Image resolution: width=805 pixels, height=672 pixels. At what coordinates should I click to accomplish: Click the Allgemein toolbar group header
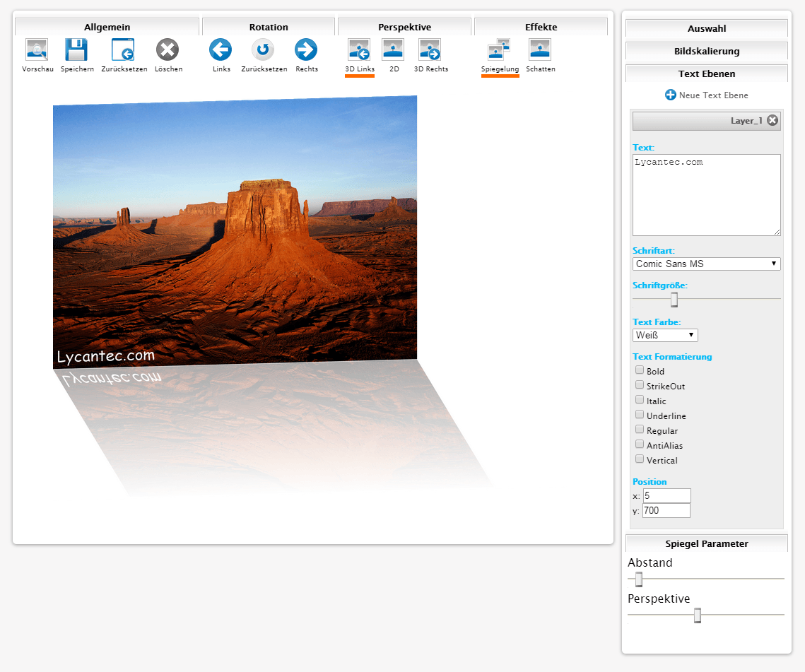[107, 27]
